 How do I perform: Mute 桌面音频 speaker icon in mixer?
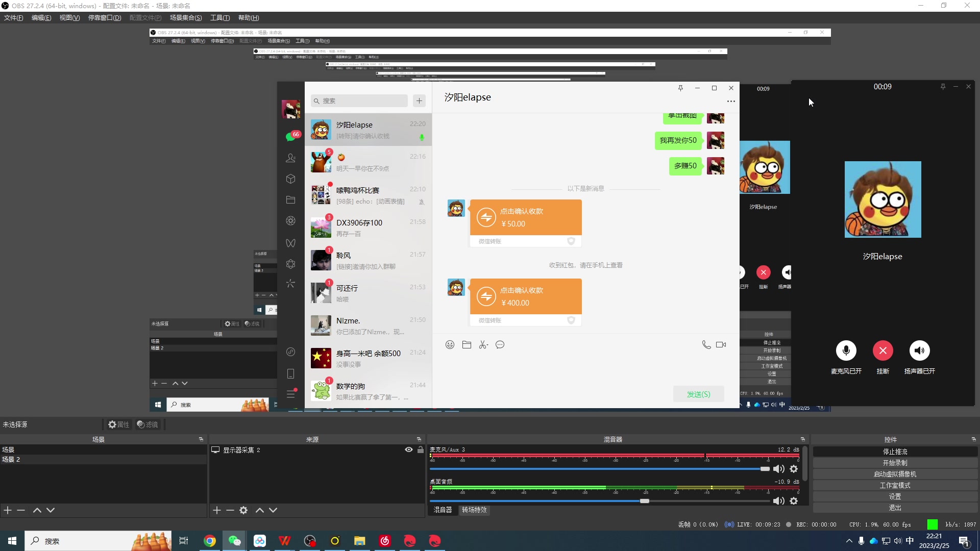click(x=779, y=501)
